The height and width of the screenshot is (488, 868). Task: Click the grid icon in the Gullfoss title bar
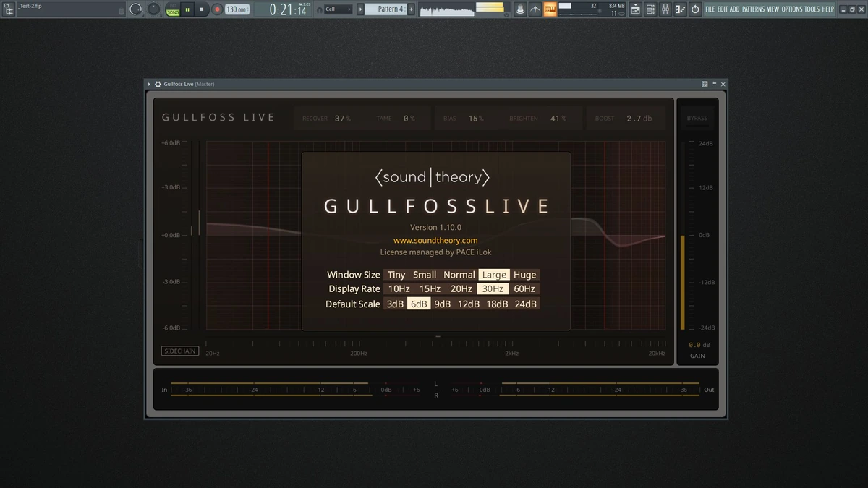click(x=705, y=84)
